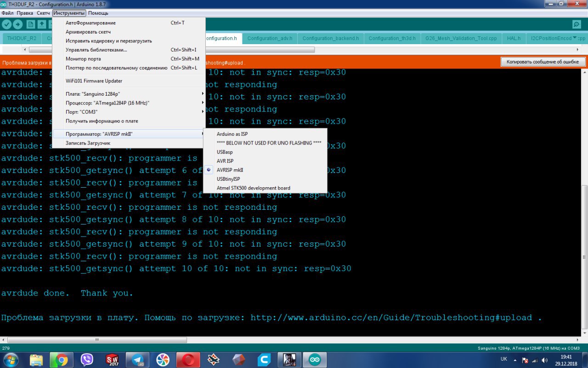Click the network signal tray icon
588x368 pixels.
pyautogui.click(x=535, y=360)
